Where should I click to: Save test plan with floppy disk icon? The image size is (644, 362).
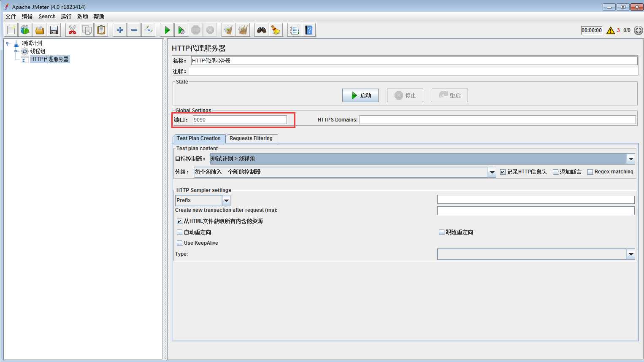54,30
